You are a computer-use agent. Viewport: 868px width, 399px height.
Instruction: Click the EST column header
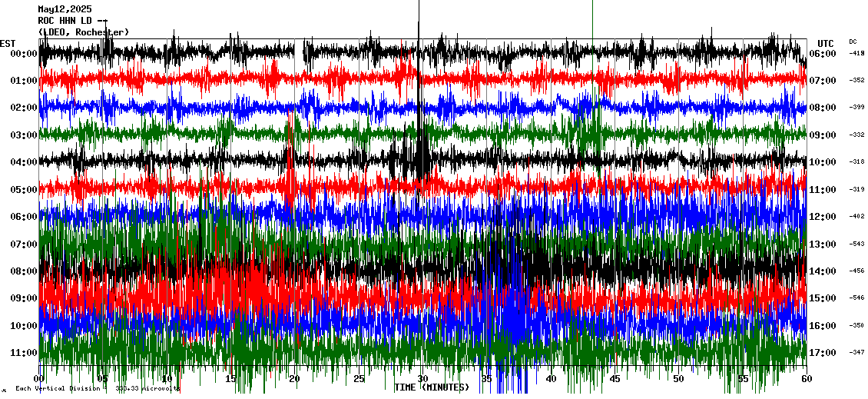(x=8, y=43)
